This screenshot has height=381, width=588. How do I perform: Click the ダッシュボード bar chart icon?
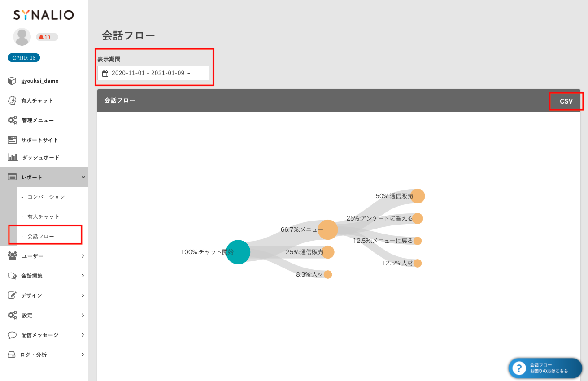pyautogui.click(x=12, y=157)
